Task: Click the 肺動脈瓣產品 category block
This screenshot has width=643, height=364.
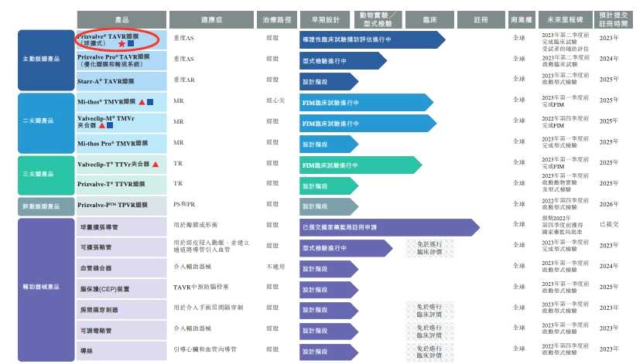Action: point(46,206)
